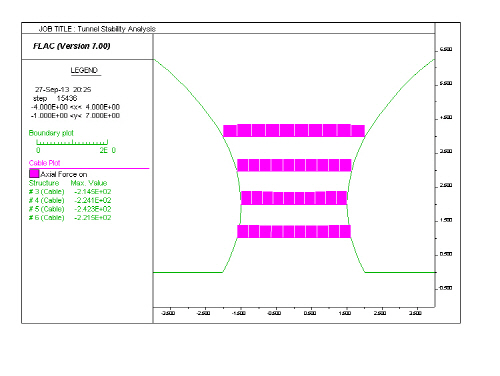Click the max value beside '# 6 (Cable)'
Viewport: 500px width, 376px height.
pos(93,218)
